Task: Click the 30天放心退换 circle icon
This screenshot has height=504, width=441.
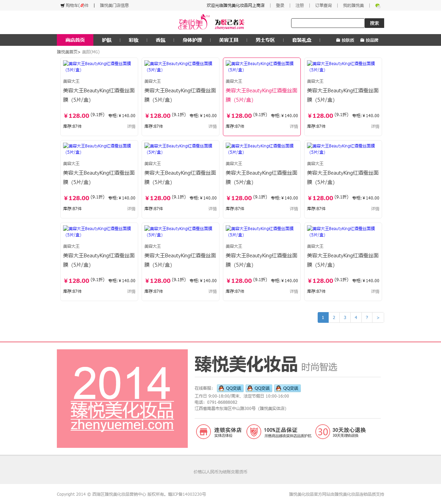Action: click(322, 432)
